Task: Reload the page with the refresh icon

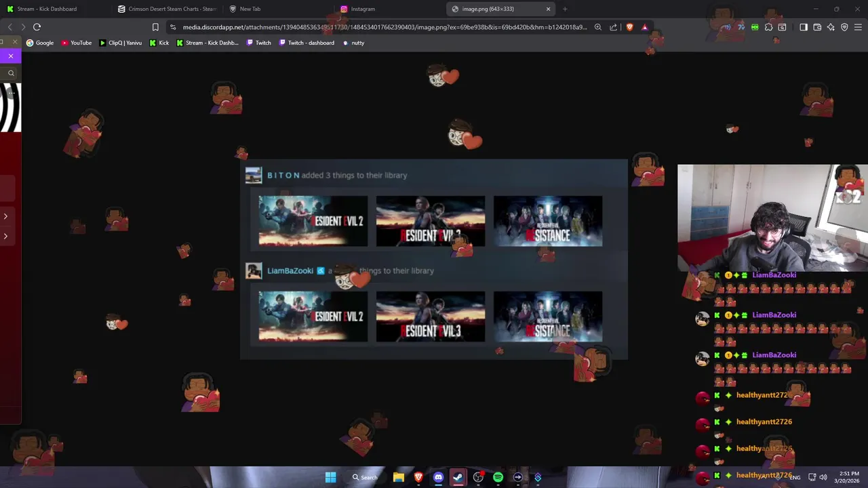Action: (37, 27)
